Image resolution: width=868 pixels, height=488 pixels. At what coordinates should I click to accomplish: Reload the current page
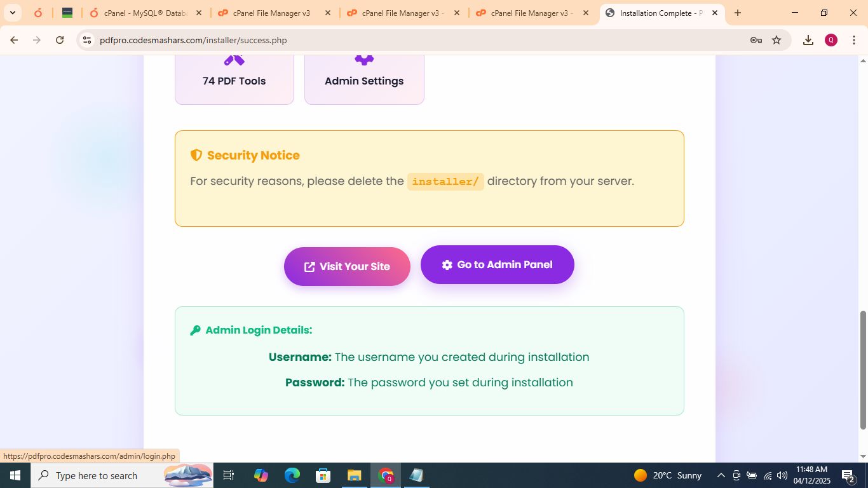[x=60, y=40]
